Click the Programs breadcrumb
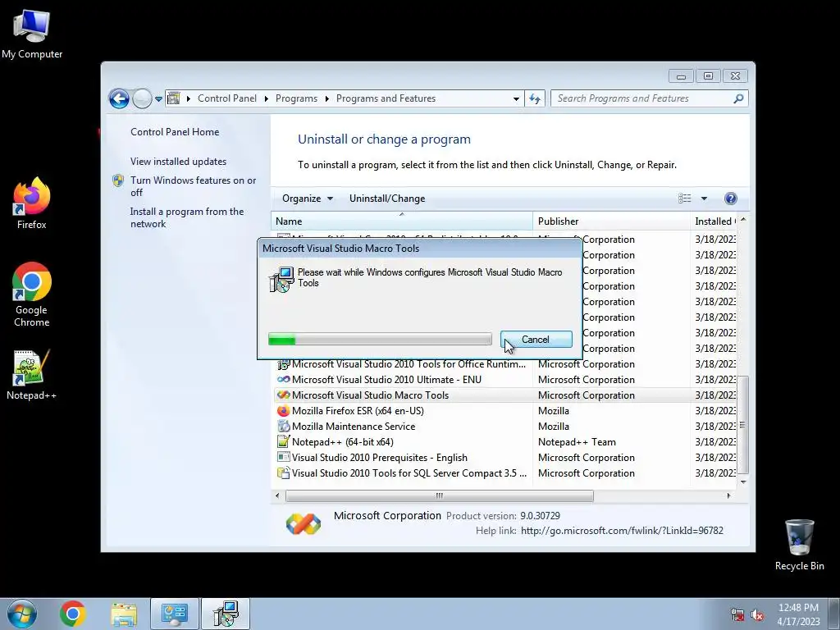The height and width of the screenshot is (630, 840). click(x=296, y=98)
